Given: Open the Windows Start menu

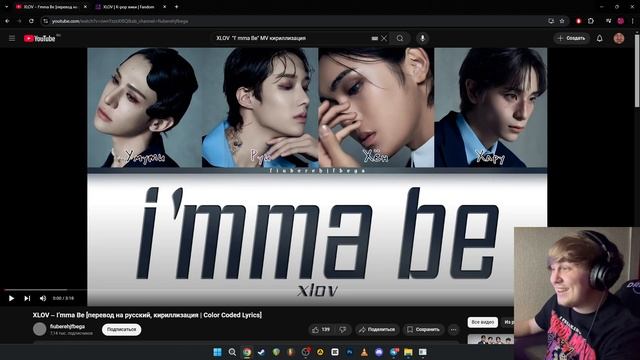Looking at the screenshot, I should [217, 352].
